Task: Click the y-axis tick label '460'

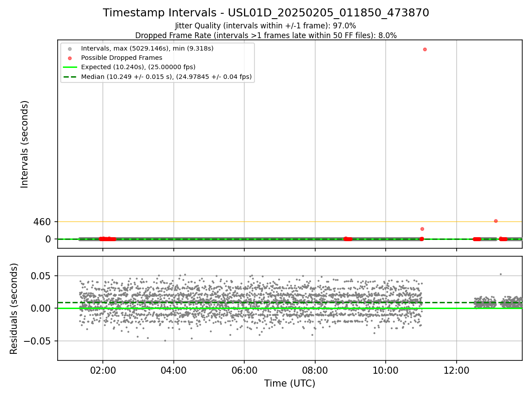Action: [42, 222]
